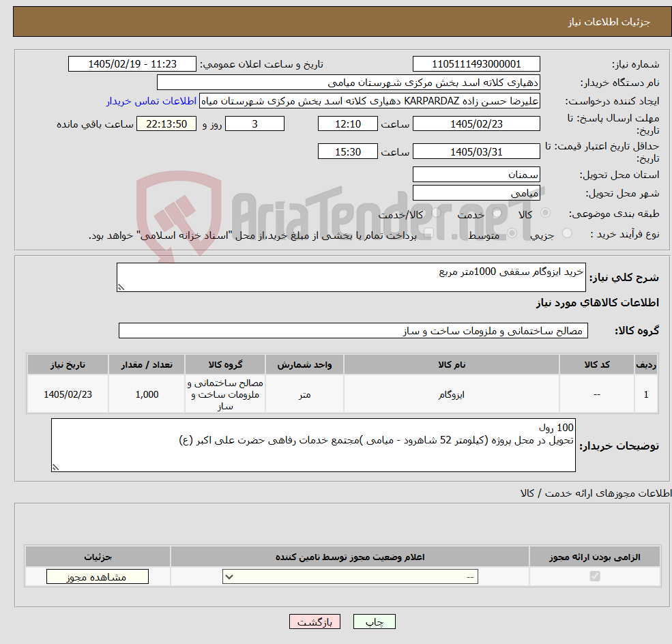Click the الزامی بودن ارائه مجوز header

(595, 557)
